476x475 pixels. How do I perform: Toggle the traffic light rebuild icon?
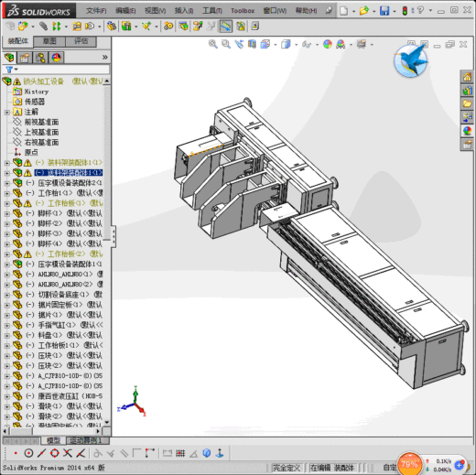(x=405, y=11)
